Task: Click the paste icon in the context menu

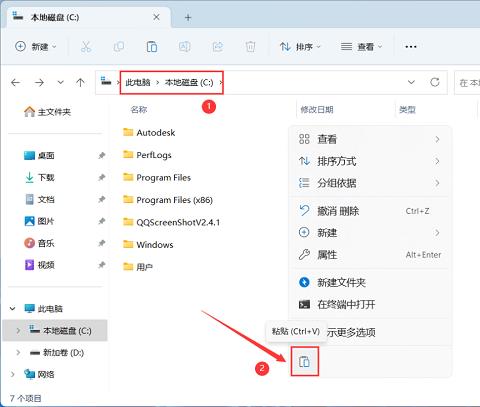Action: click(304, 361)
